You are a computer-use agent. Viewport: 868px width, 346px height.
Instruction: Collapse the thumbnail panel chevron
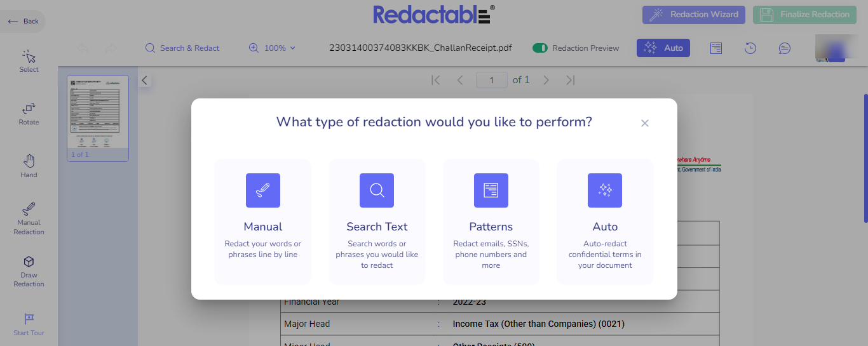(x=145, y=81)
